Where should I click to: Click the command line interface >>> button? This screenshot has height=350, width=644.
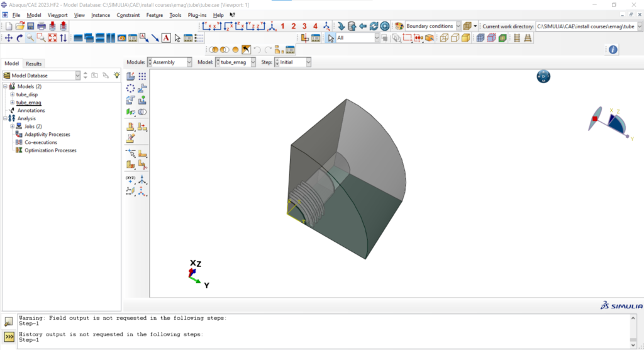click(9, 337)
